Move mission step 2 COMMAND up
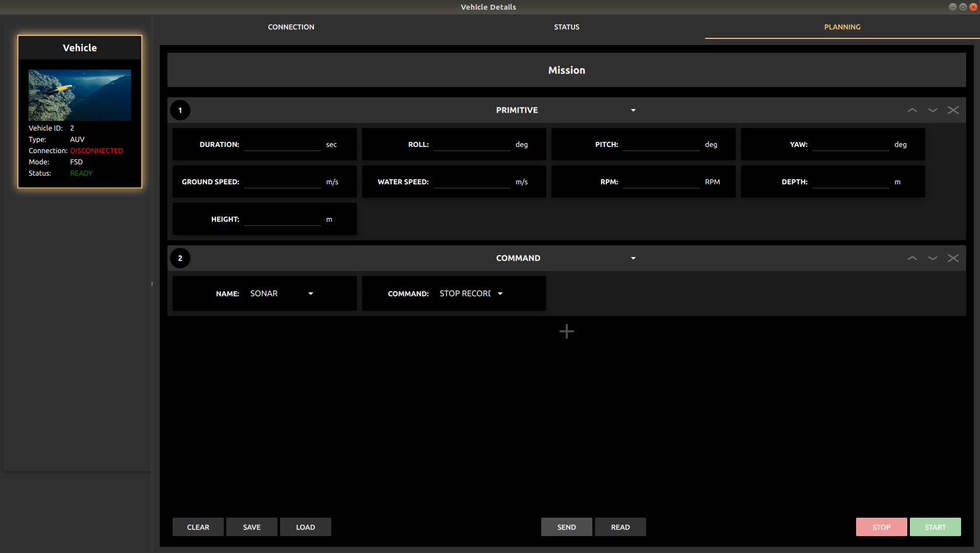This screenshot has width=980, height=553. [912, 258]
